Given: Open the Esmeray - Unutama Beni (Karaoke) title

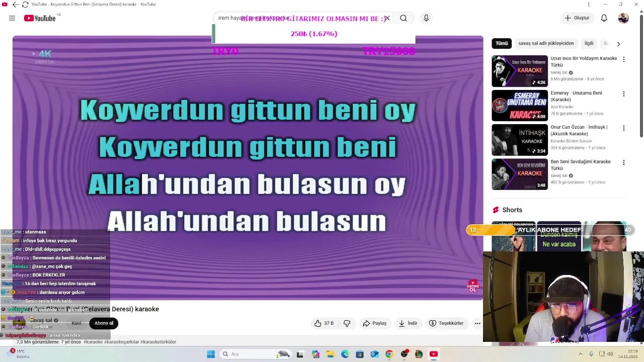Looking at the screenshot, I should click(x=576, y=96).
